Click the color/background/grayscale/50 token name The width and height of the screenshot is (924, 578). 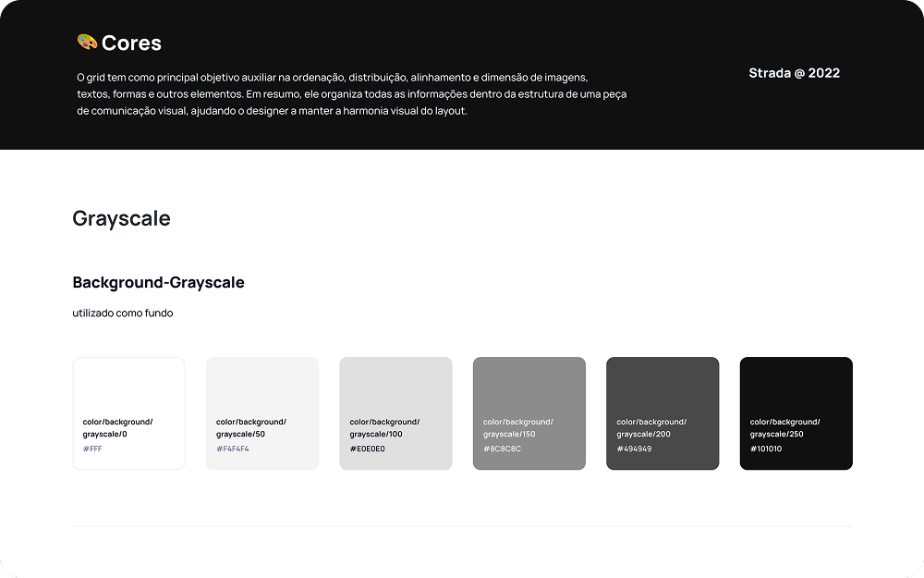click(251, 427)
